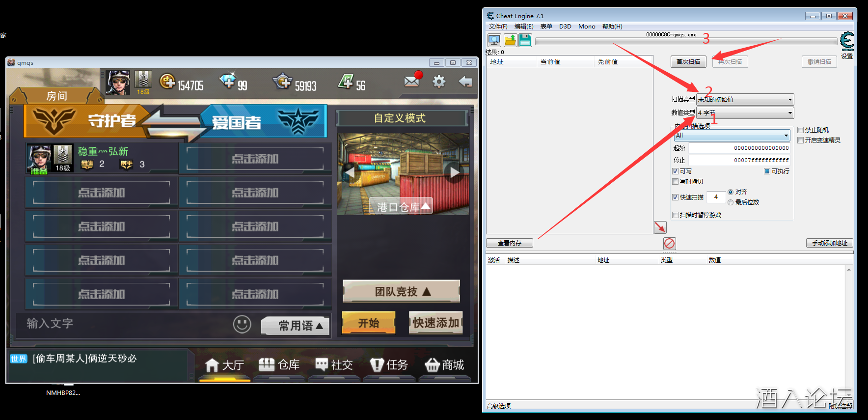Show previous map with left arrow
Viewport: 868px width, 420px height.
(350, 172)
